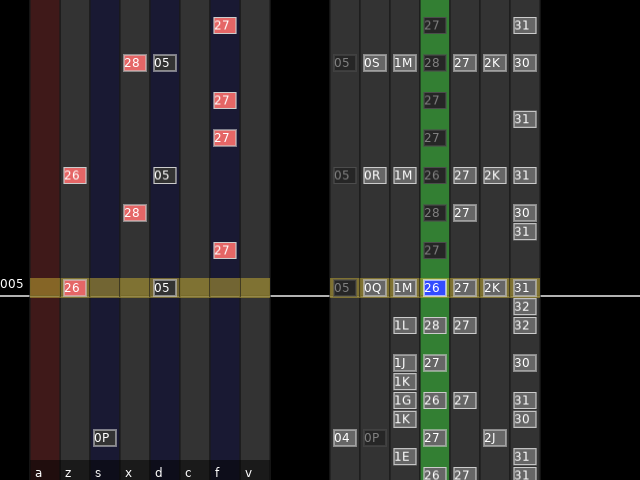Choose the 'c' lane label
640x480 pixels.
pos(188,472)
